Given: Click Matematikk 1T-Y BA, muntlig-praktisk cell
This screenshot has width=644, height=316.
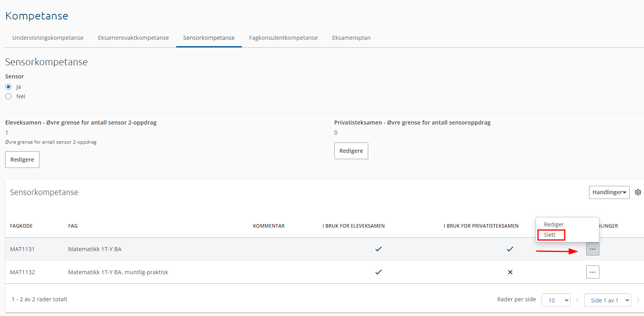Looking at the screenshot, I should [118, 272].
